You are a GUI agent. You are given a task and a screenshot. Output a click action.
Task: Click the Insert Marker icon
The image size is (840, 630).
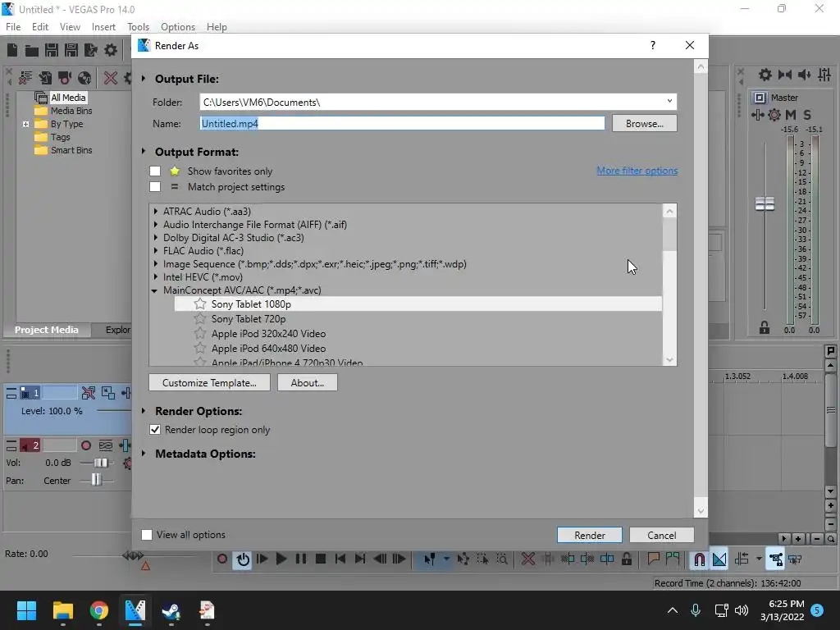click(x=653, y=559)
